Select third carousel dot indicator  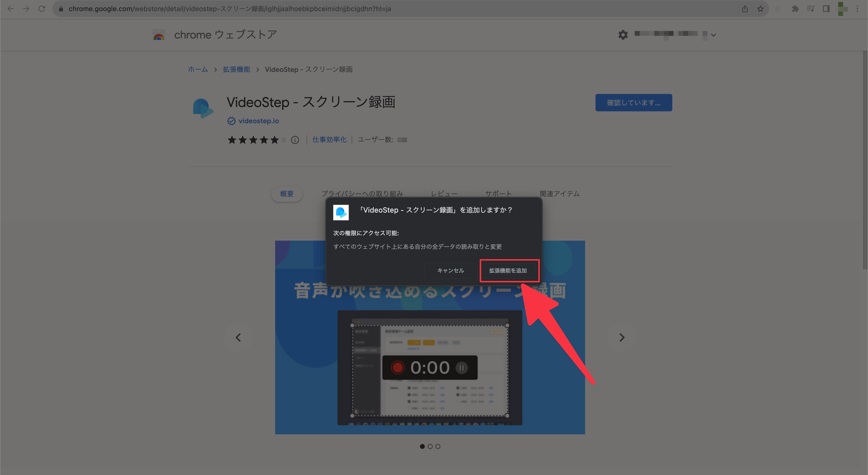click(x=438, y=446)
